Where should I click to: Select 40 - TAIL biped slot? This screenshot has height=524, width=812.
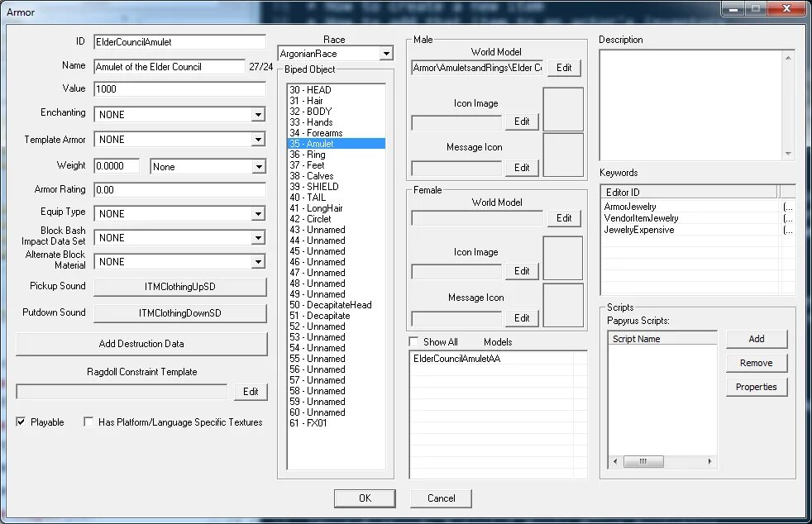point(336,198)
